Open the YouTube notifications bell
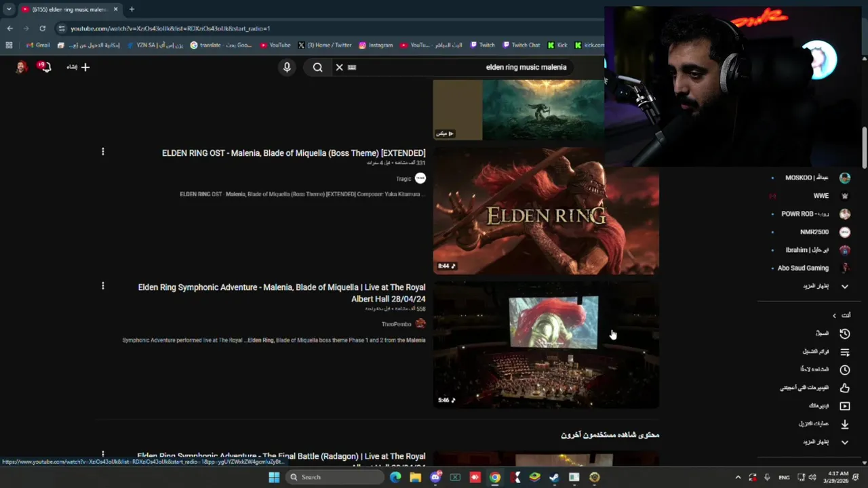 45,67
